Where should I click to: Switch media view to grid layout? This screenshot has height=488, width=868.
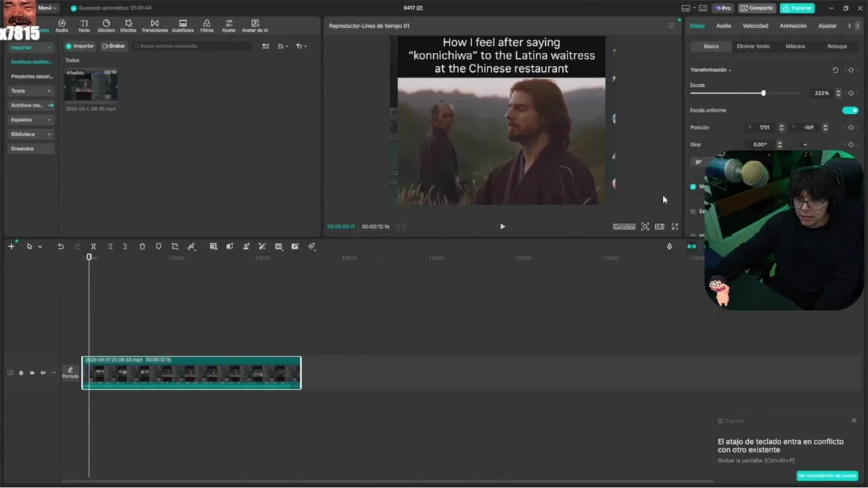[266, 46]
